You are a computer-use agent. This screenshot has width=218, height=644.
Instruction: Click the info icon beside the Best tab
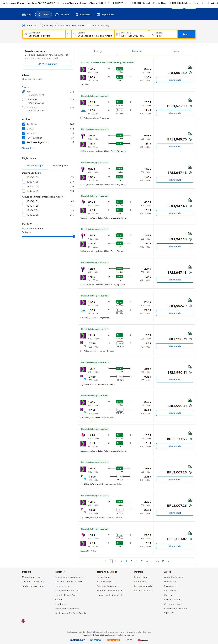(x=100, y=51)
